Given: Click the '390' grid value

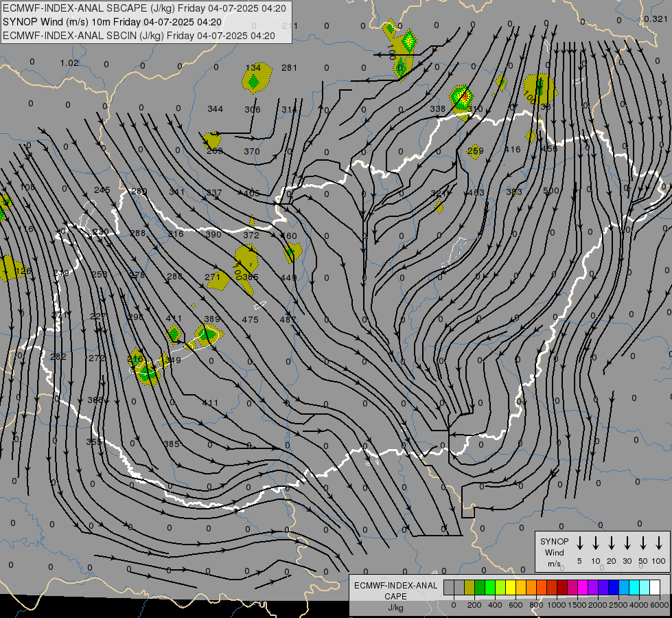Looking at the screenshot, I should [x=213, y=234].
